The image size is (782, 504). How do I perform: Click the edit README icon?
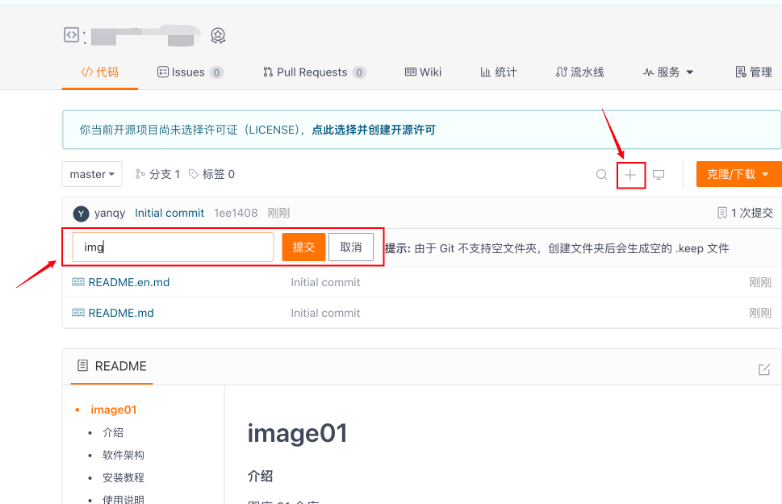(x=764, y=369)
